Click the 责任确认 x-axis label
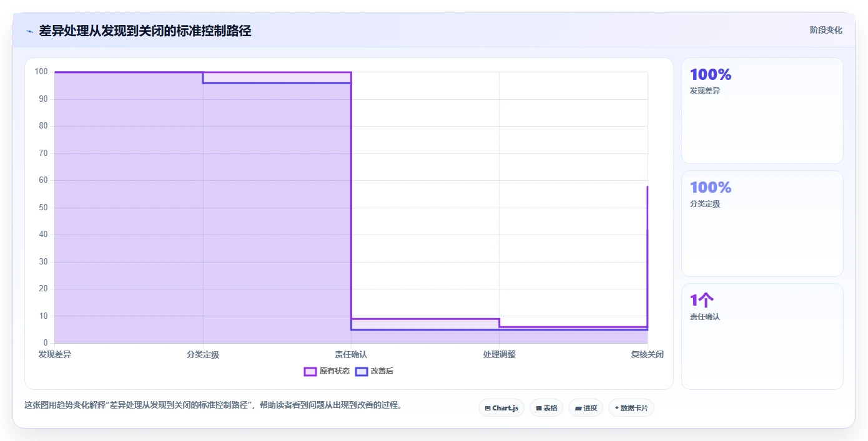Viewport: 868px width, 441px height. (351, 354)
